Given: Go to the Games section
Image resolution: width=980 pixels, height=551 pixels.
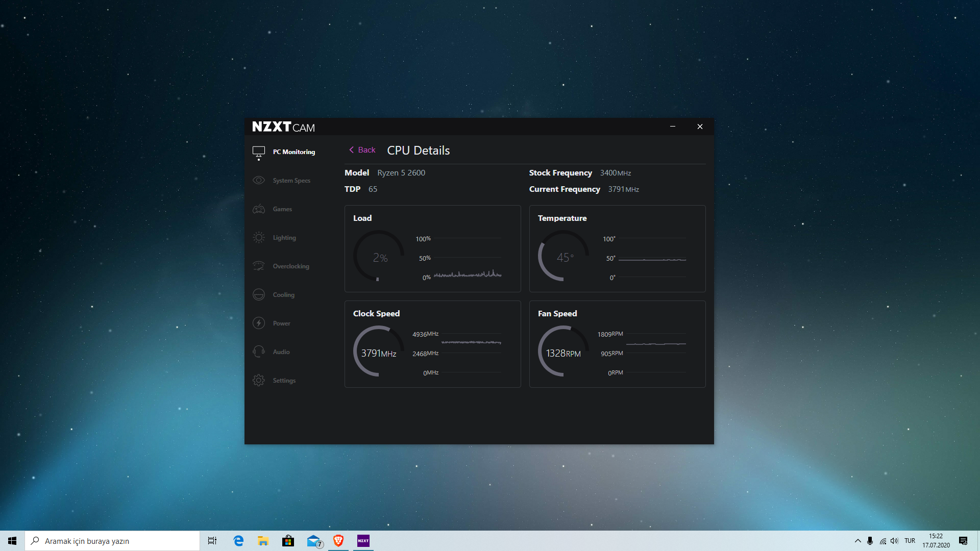Looking at the screenshot, I should pos(282,209).
